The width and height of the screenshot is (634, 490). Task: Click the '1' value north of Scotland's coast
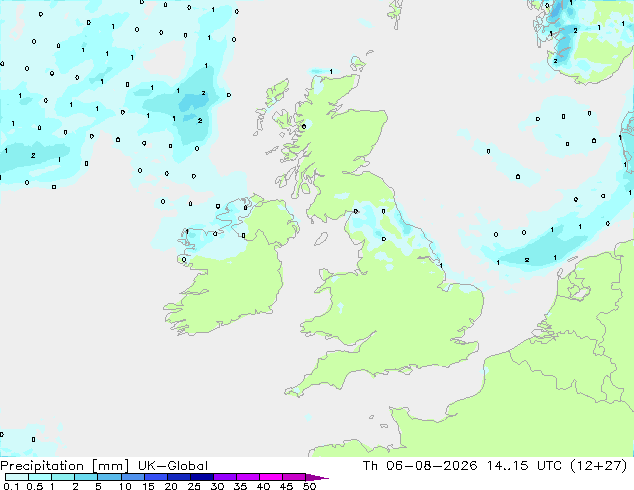tap(331, 72)
